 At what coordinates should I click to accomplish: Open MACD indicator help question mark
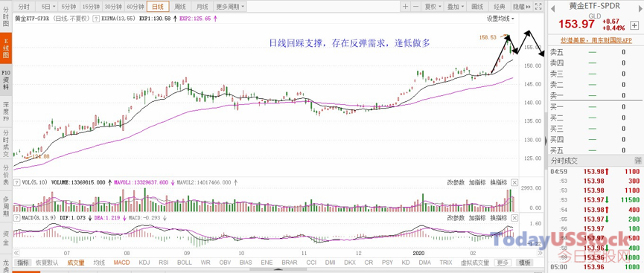(x=16, y=217)
